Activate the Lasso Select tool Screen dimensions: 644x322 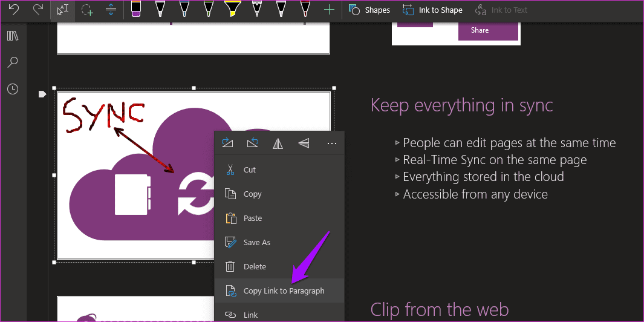tap(87, 10)
